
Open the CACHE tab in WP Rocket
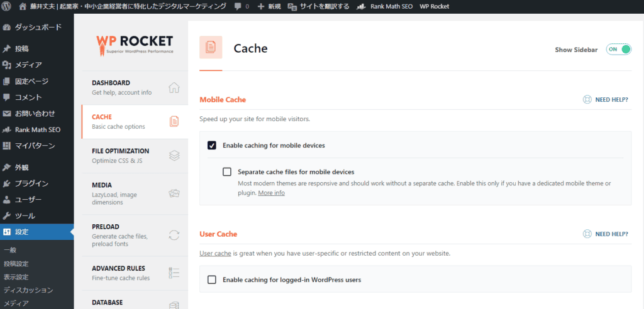point(135,121)
